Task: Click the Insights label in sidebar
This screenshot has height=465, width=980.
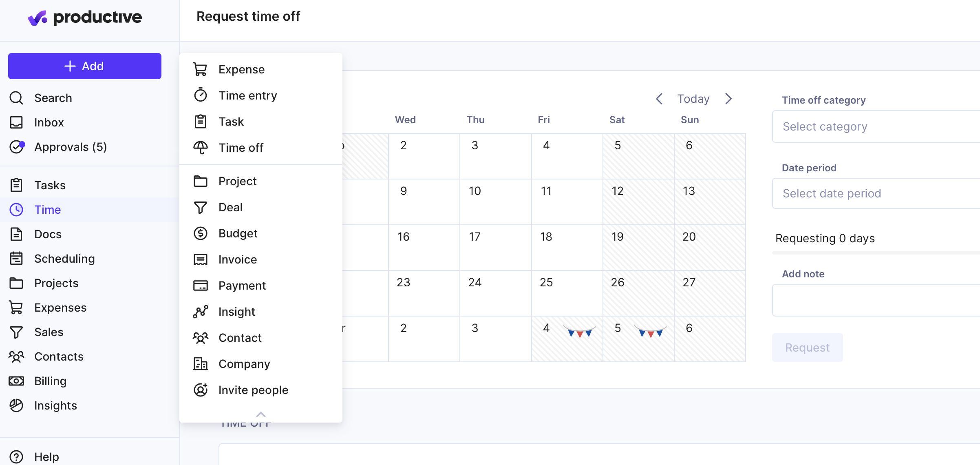Action: [x=55, y=405]
